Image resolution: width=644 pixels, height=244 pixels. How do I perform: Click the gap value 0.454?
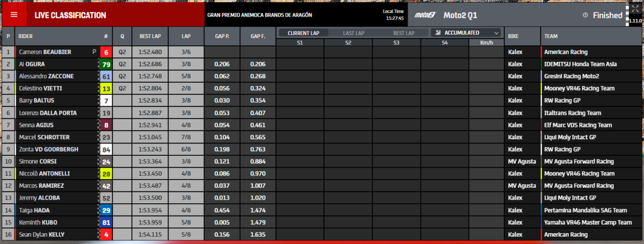[x=222, y=210]
